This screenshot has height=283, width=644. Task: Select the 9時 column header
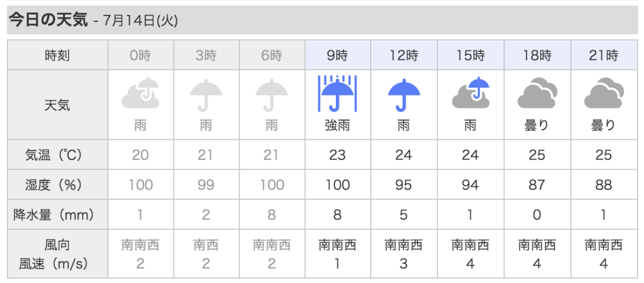pyautogui.click(x=338, y=55)
